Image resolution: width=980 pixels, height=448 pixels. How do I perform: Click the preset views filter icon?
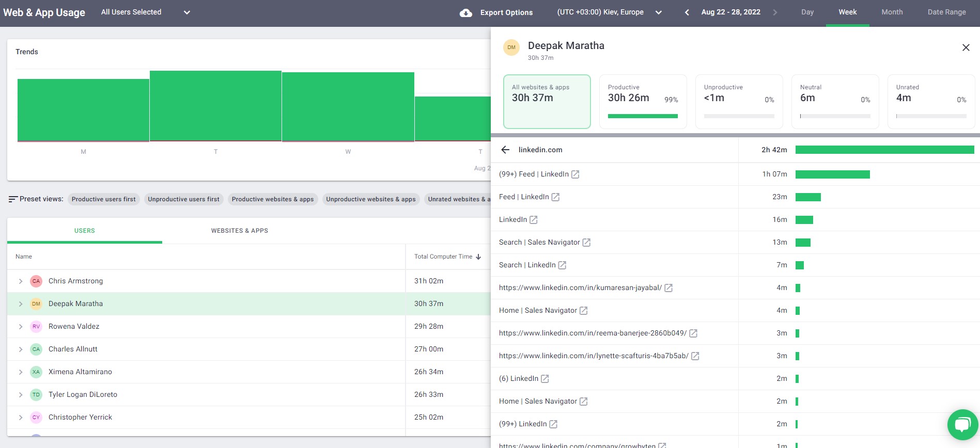(x=13, y=199)
